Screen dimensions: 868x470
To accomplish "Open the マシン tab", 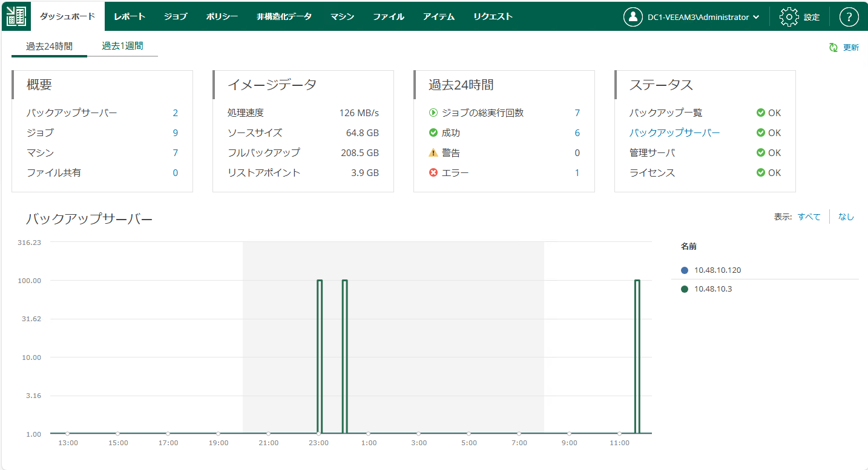I will [x=343, y=16].
